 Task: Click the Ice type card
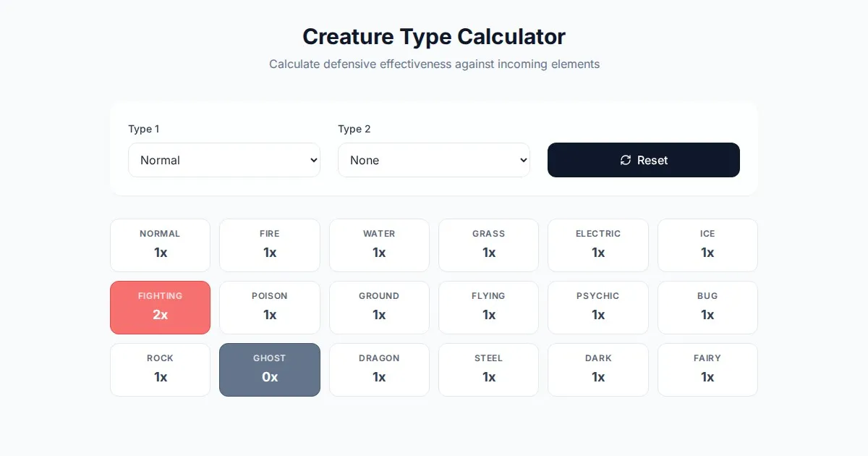tap(707, 245)
